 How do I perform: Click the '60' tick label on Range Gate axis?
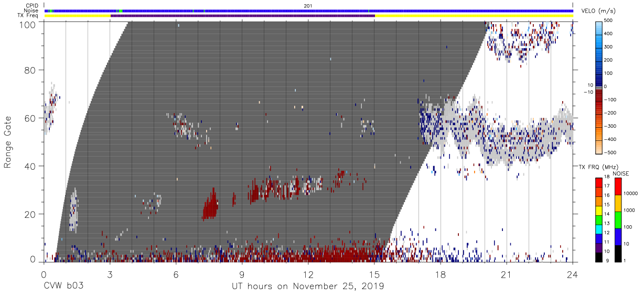pos(29,118)
